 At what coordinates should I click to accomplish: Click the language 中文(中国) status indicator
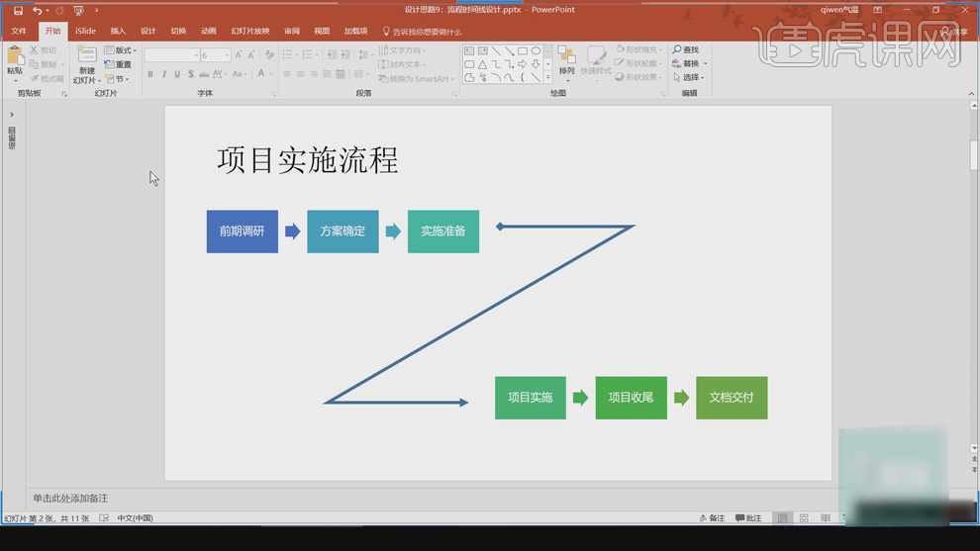(x=135, y=518)
